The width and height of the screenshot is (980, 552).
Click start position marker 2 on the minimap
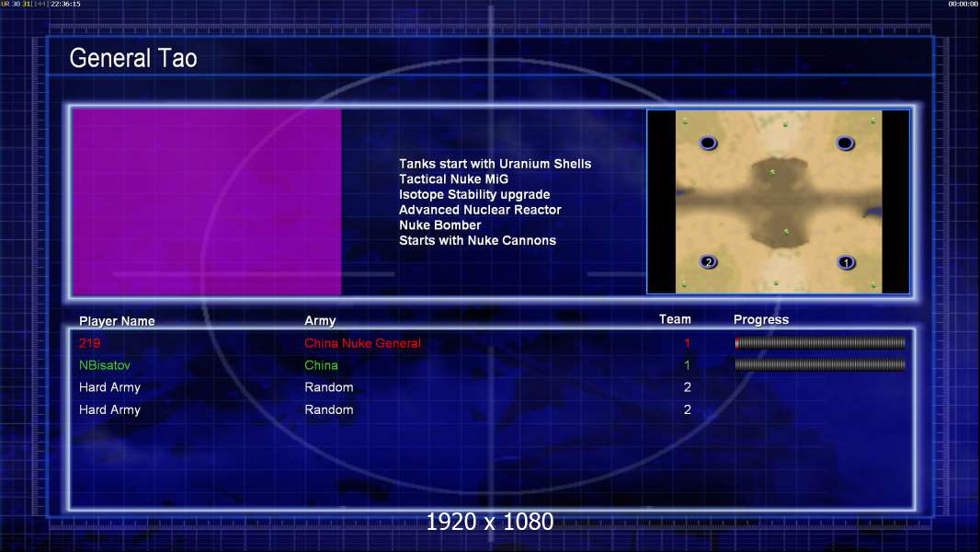click(x=708, y=262)
